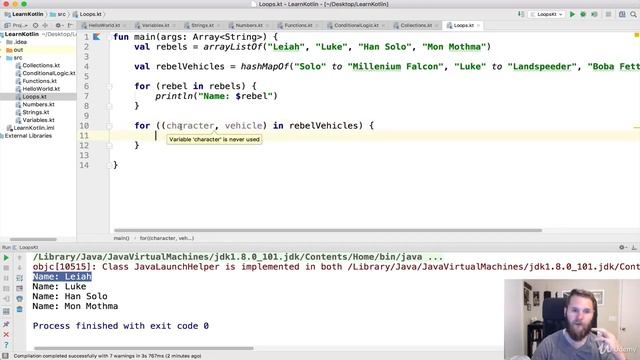The height and width of the screenshot is (360, 640).
Task: Click the tool window toggle in status bar corner
Action: click(5, 356)
